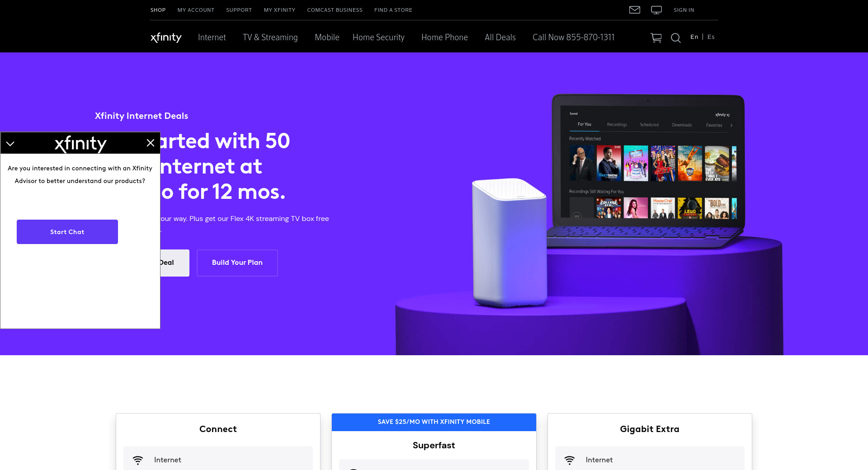Open the TV & Streaming menu
Screen dimensions: 868x470
click(270, 38)
